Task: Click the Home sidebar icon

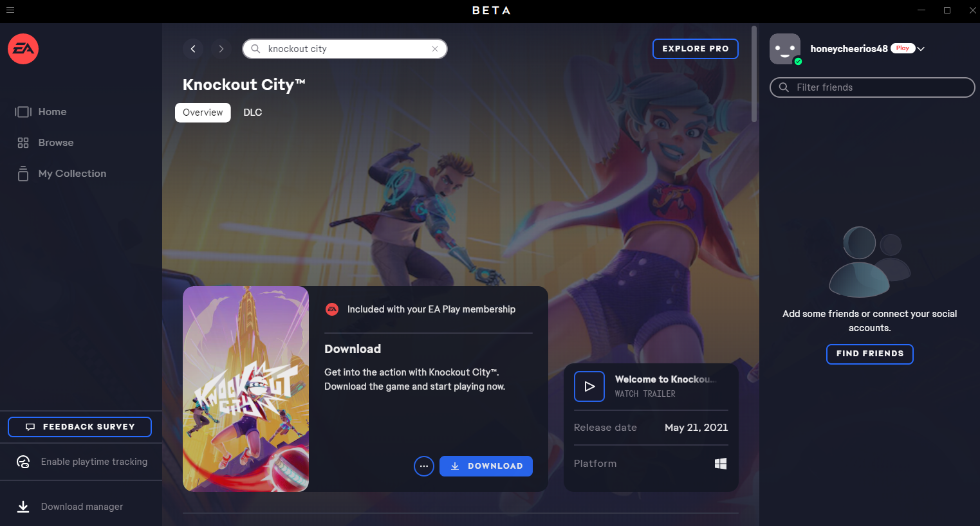Action: pyautogui.click(x=23, y=112)
